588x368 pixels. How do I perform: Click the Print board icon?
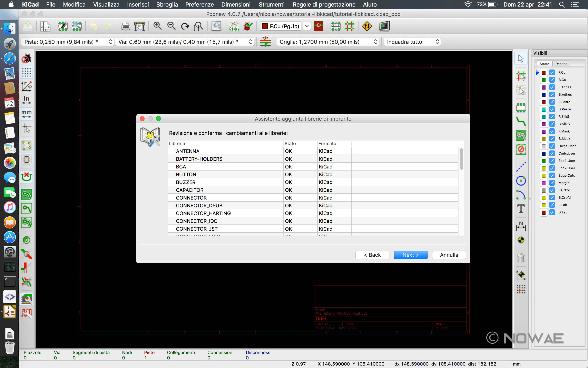pos(125,26)
